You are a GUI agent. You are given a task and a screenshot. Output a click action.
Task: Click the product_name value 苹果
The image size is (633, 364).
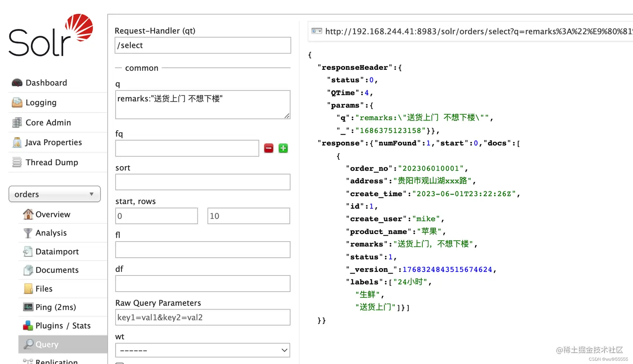coord(429,231)
